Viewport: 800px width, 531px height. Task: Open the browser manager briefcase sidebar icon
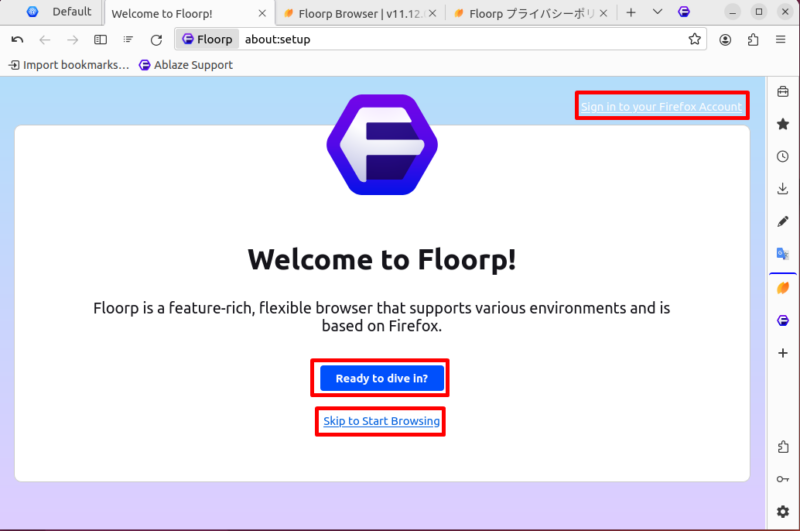coord(783,92)
